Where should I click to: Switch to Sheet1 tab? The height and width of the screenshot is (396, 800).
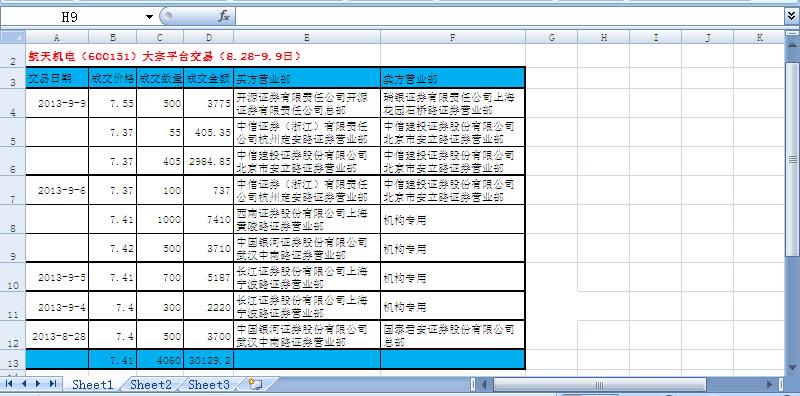(x=92, y=384)
